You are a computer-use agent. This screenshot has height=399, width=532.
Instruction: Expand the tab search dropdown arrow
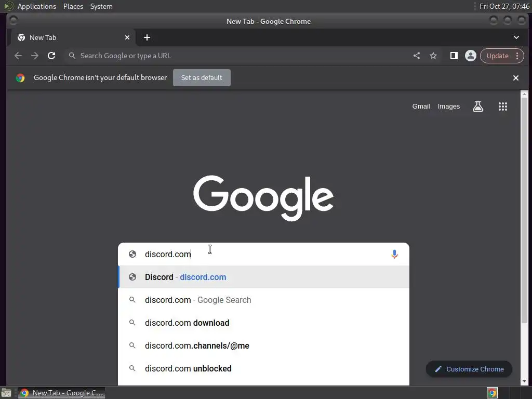[516, 37]
